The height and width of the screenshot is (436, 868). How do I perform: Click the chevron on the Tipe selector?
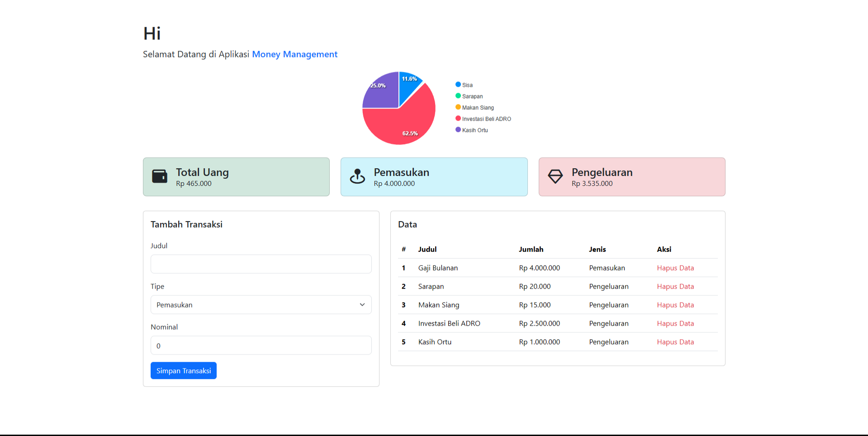(362, 304)
